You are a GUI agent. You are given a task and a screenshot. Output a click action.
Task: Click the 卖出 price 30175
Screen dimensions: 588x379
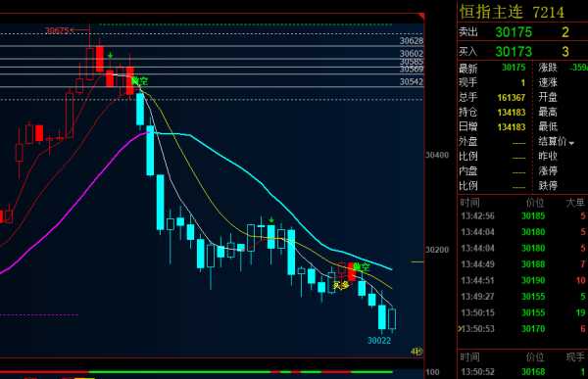tap(514, 32)
